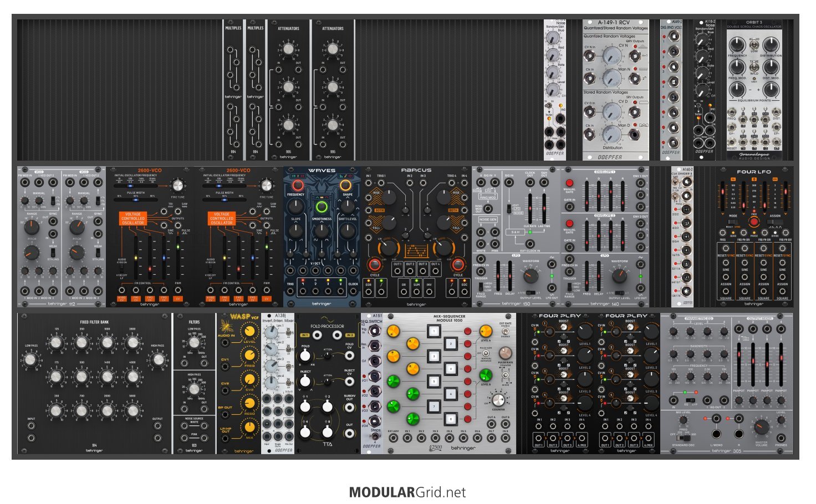This screenshot has height=504, width=816.
Task: Click the Shift/Level knob on Waves
Action: pyautogui.click(x=347, y=230)
